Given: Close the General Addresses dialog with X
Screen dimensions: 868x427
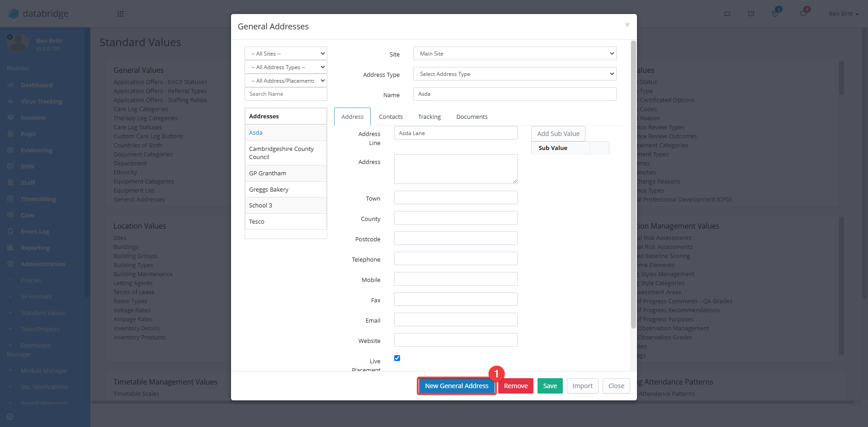Looking at the screenshot, I should click(x=627, y=24).
